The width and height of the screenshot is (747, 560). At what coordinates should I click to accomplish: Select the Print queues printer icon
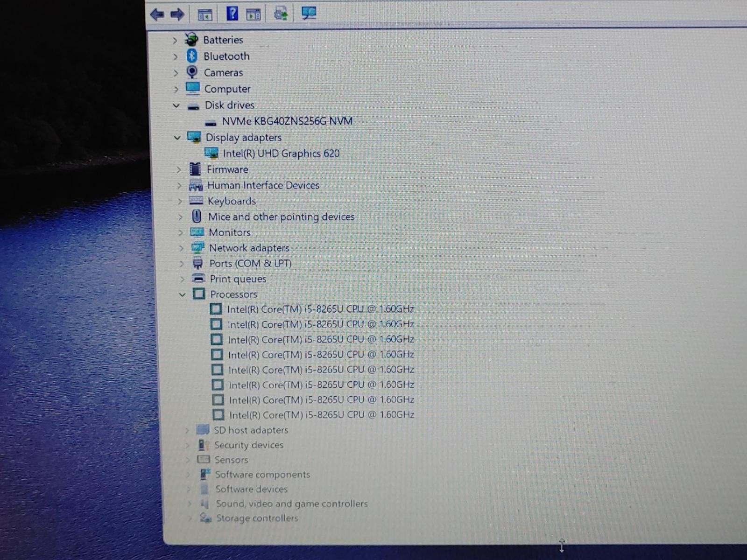(x=198, y=278)
